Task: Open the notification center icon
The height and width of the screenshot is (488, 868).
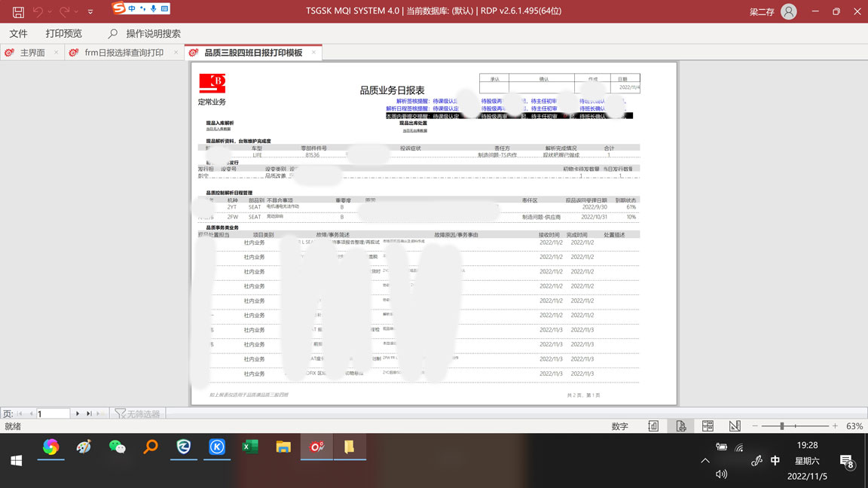Action: 846,461
